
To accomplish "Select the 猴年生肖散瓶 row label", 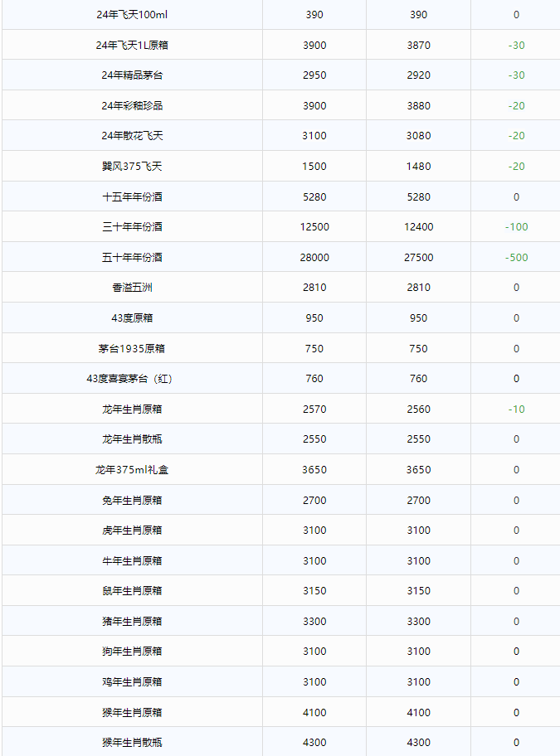I will (132, 743).
